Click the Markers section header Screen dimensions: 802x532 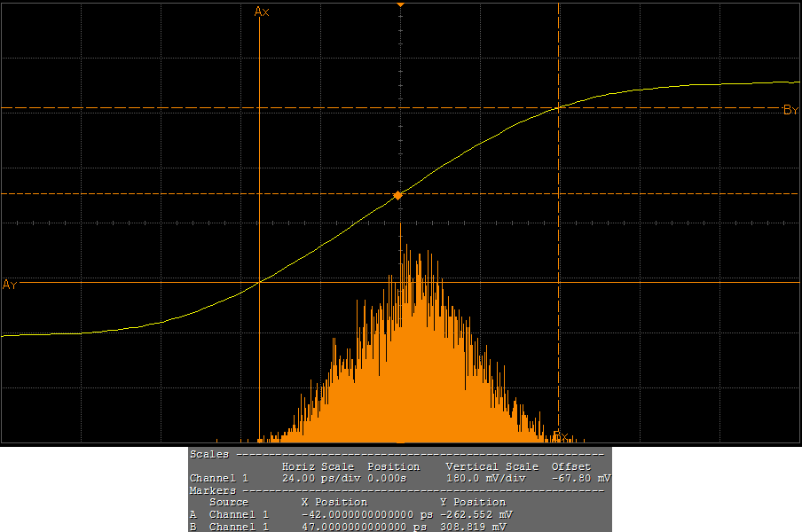[213, 490]
